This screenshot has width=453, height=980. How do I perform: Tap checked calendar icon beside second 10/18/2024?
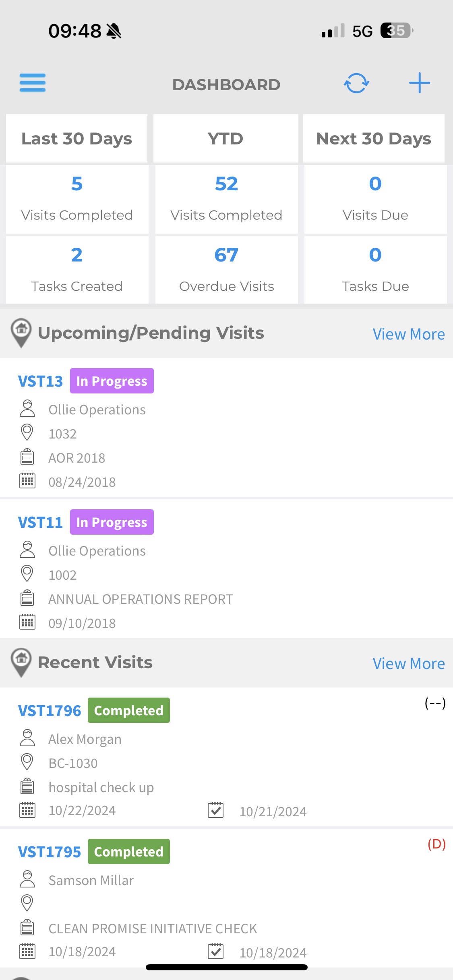pos(215,951)
